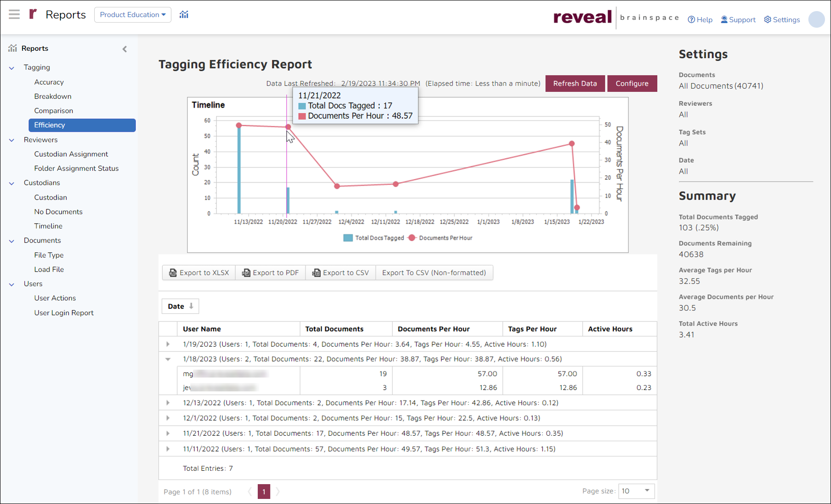Open the User Actions report
This screenshot has height=504, width=831.
pos(55,298)
